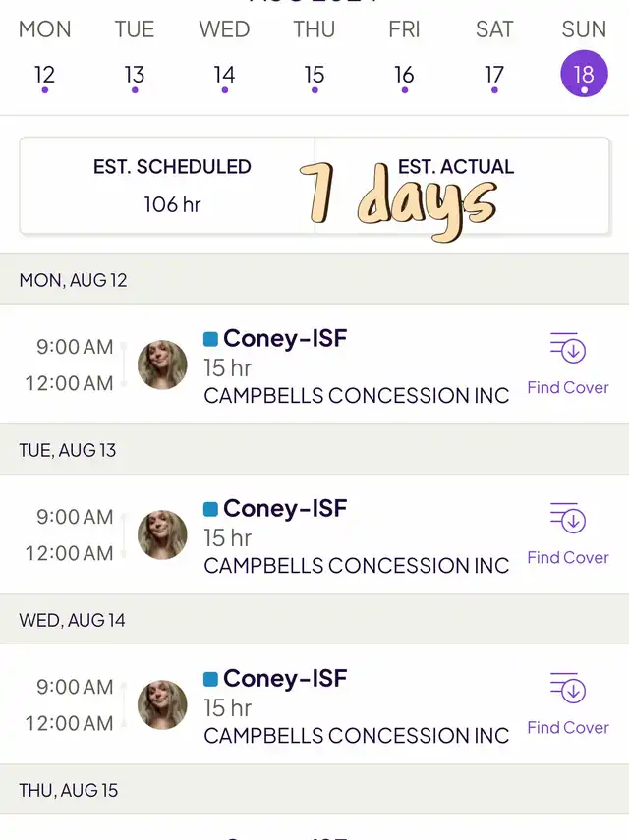Tap Find Cover icon for Wednesday shift
This screenshot has width=629, height=840.
point(568,688)
